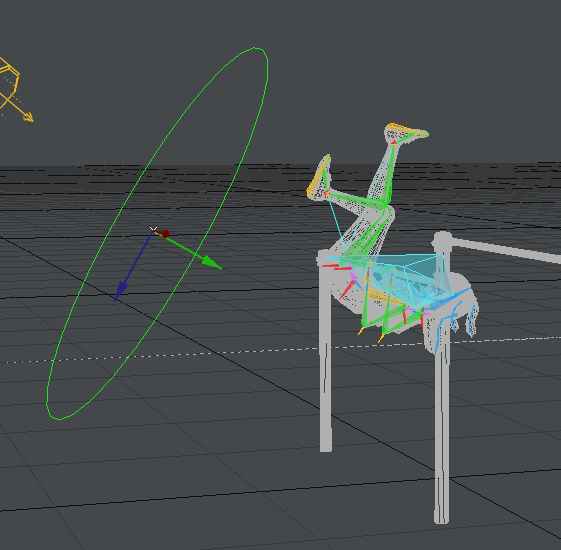Click the dark red X-axis handle on gizmo
The height and width of the screenshot is (550, 561).
pyautogui.click(x=164, y=234)
